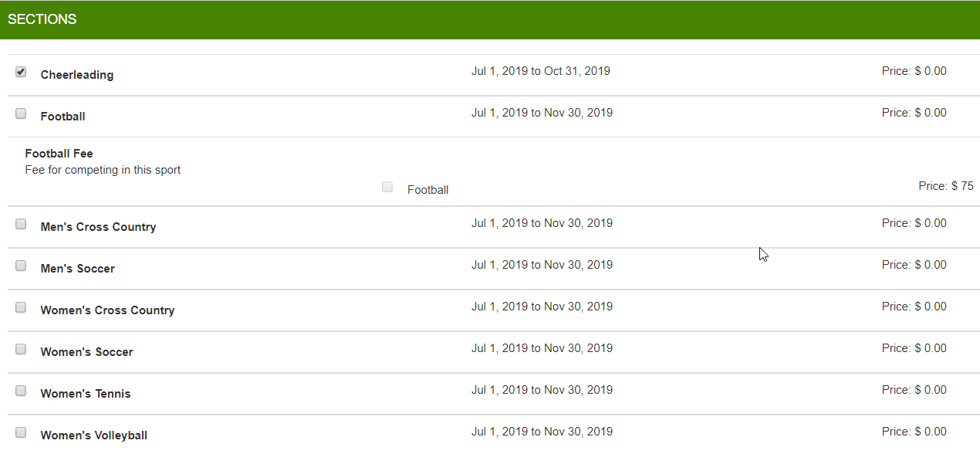Click the Women's Soccer section name
Screen dimensions: 980x454
pyautogui.click(x=86, y=352)
